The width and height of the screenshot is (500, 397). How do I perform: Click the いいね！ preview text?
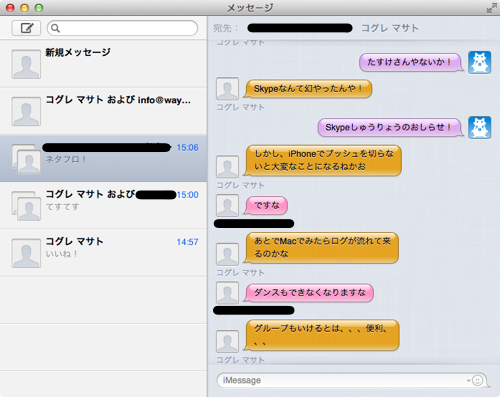pos(62,254)
